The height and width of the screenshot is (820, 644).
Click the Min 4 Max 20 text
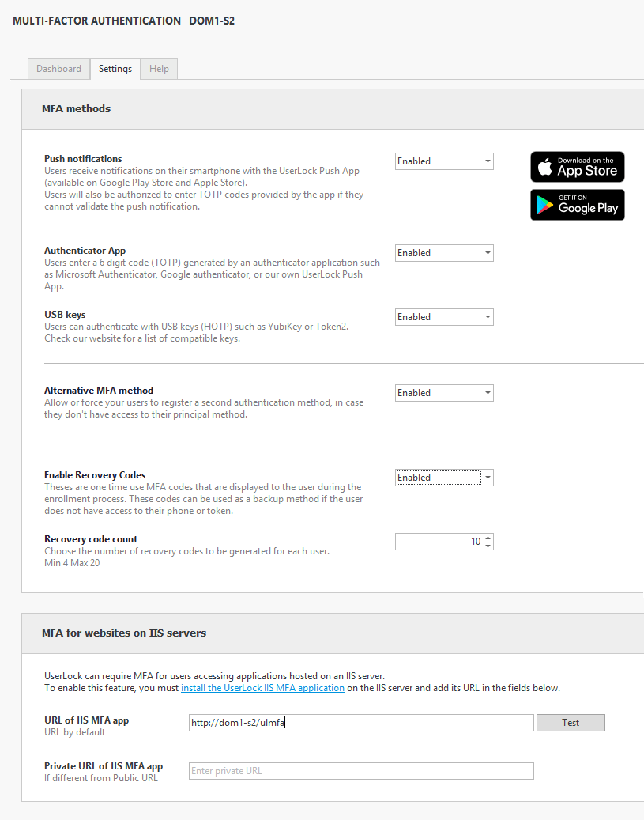[72, 563]
